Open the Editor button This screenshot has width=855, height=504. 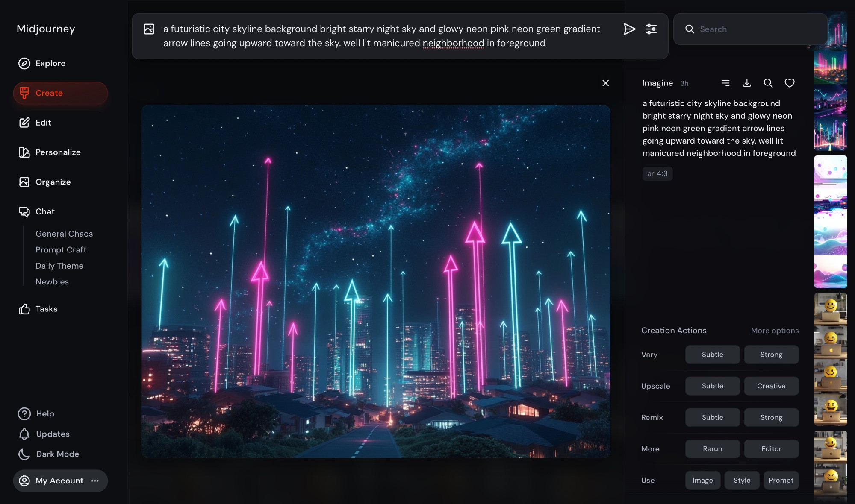771,449
